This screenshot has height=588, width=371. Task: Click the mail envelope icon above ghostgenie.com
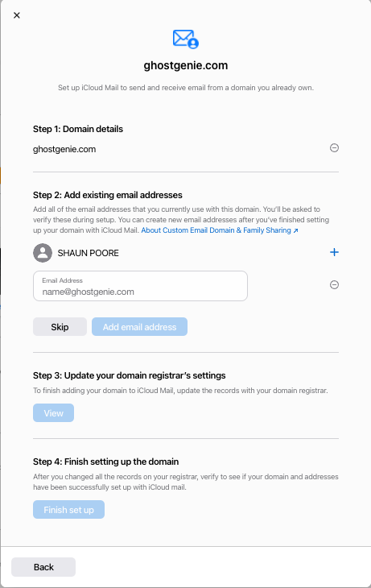pyautogui.click(x=185, y=39)
